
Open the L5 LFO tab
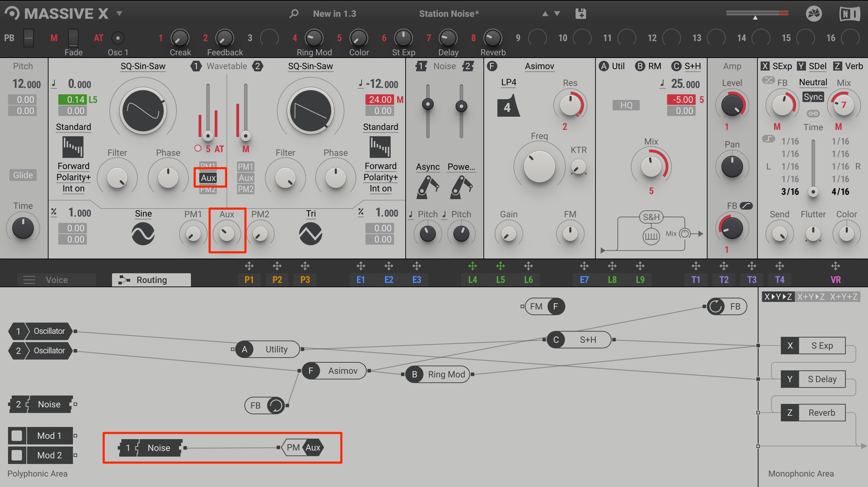point(500,280)
